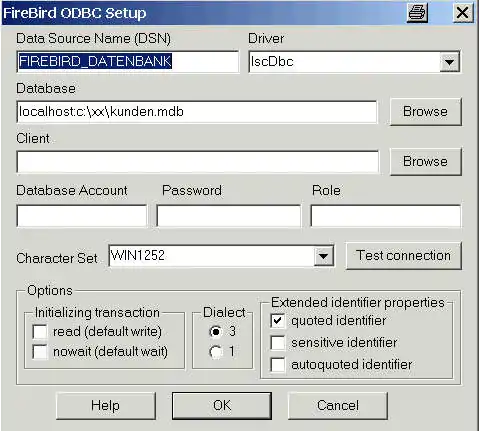479x431 pixels.
Task: Close the FireBird ODBC Setup dialog
Action: pyautogui.click(x=462, y=13)
